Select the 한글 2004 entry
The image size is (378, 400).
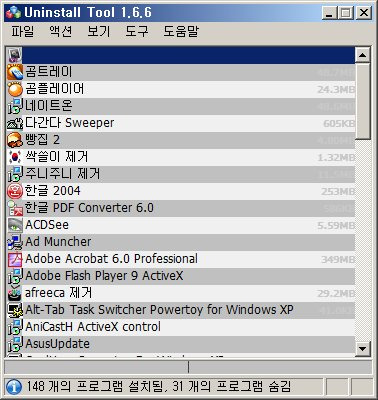181,191
